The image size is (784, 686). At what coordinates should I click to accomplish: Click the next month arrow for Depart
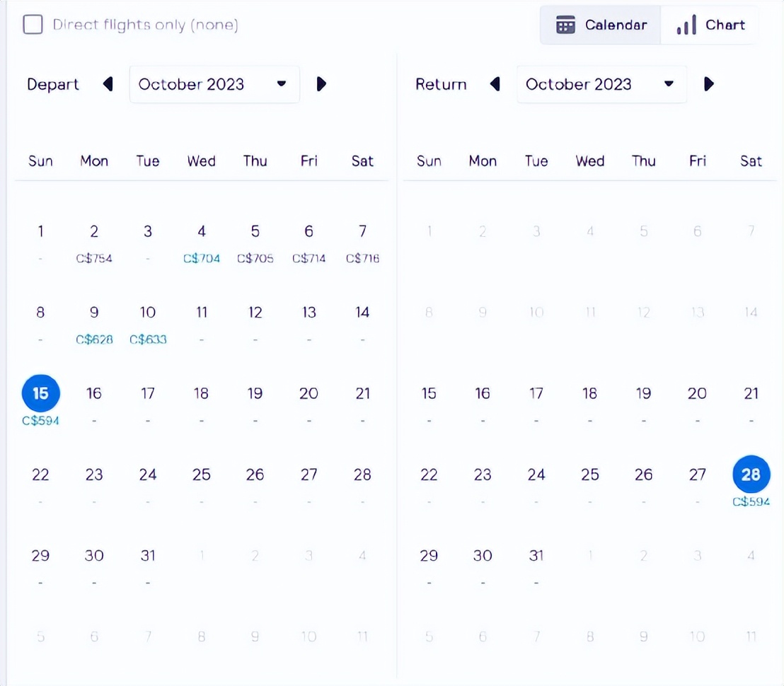point(321,84)
